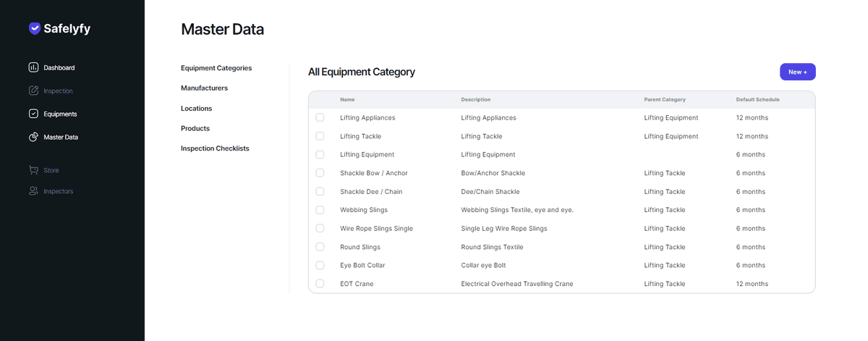Tick the Lifting Appliances row checkbox
Image resolution: width=868 pixels, height=341 pixels.
coord(320,117)
